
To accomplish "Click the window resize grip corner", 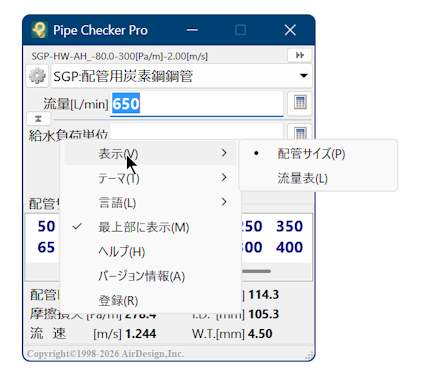I will point(309,355).
